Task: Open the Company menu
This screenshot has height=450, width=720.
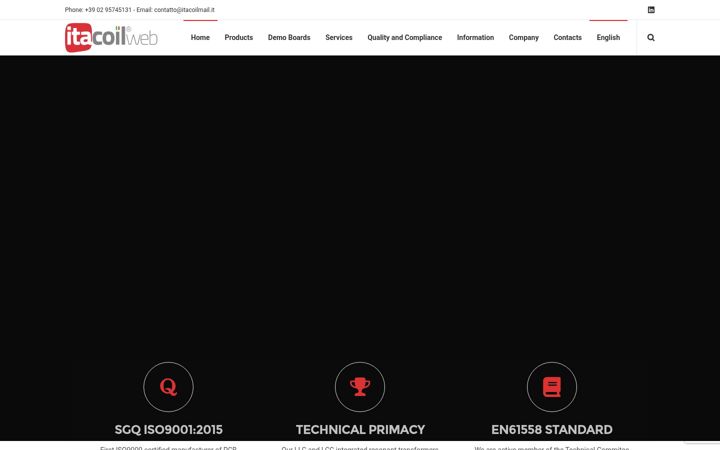Action: click(x=523, y=38)
